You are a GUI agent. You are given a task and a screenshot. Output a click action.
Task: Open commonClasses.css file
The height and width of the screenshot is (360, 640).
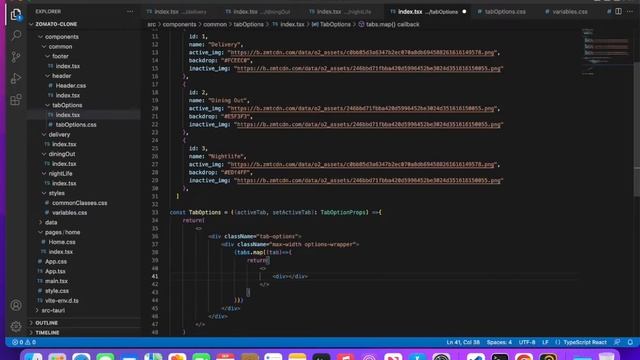(x=80, y=203)
